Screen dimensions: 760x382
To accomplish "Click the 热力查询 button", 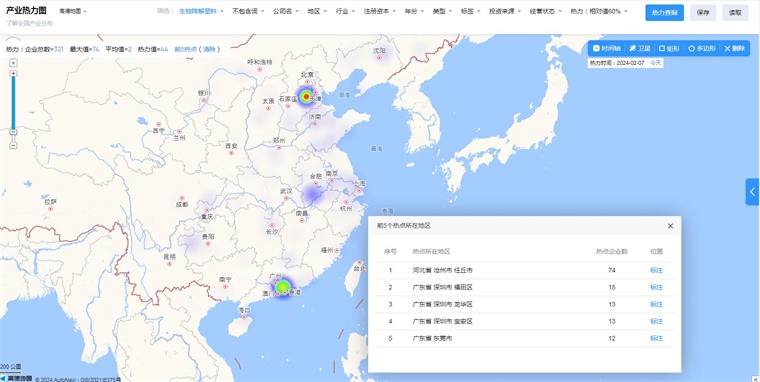I will click(x=664, y=13).
